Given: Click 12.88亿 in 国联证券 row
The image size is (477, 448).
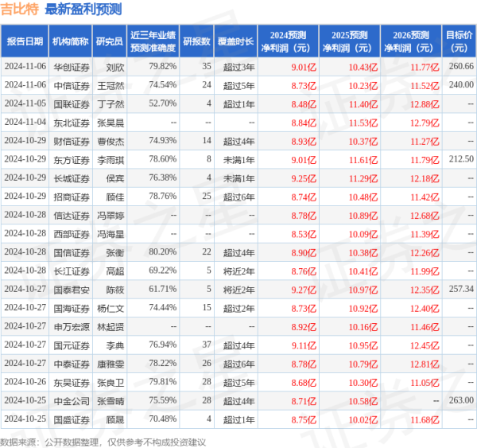Looking at the screenshot, I should coord(425,104).
